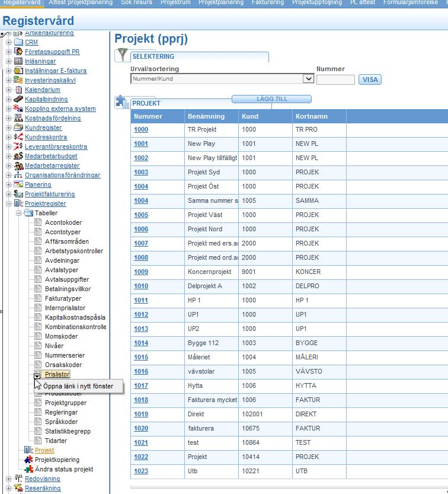
Task: Open the PL attest tab
Action: pos(363,2)
